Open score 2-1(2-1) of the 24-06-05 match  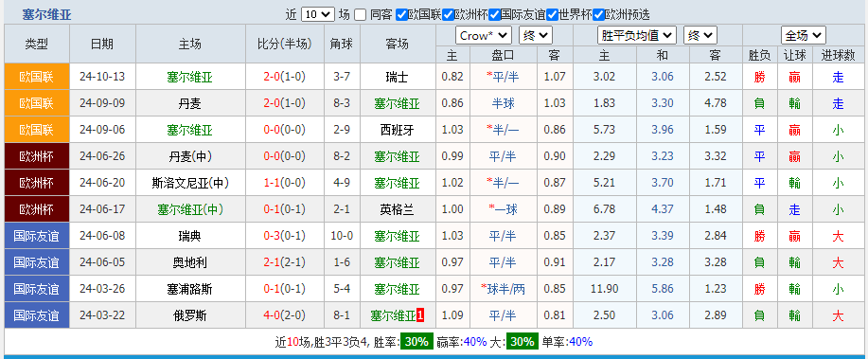click(x=285, y=262)
